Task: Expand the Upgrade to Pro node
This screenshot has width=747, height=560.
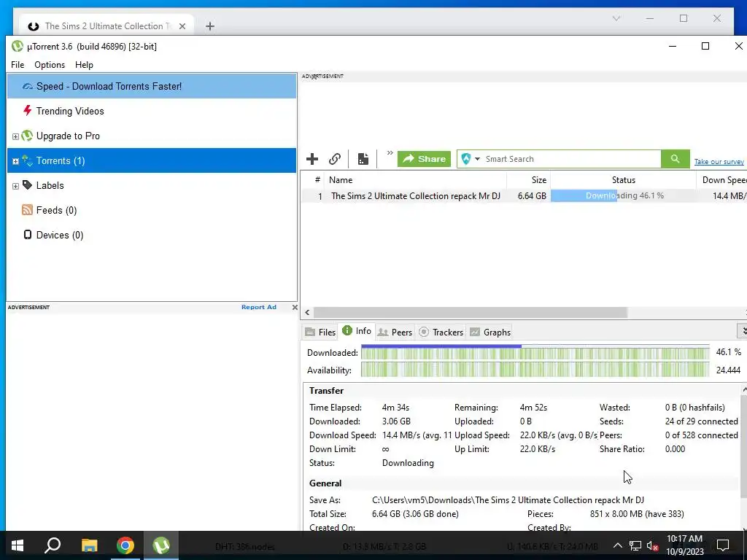Action: tap(15, 136)
